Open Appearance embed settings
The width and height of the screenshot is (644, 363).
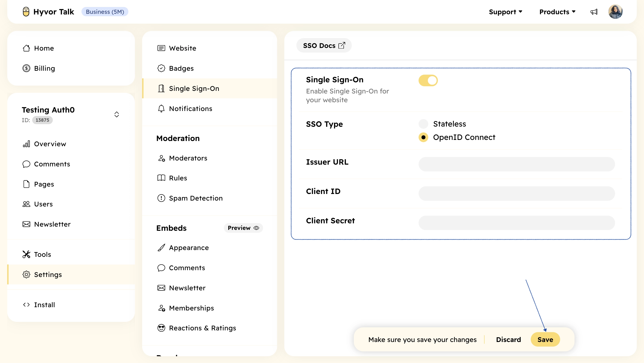[209, 248]
